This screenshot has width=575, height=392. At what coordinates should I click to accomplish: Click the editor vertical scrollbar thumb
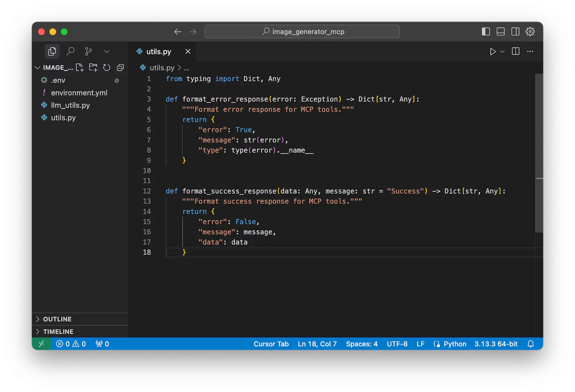(x=539, y=153)
